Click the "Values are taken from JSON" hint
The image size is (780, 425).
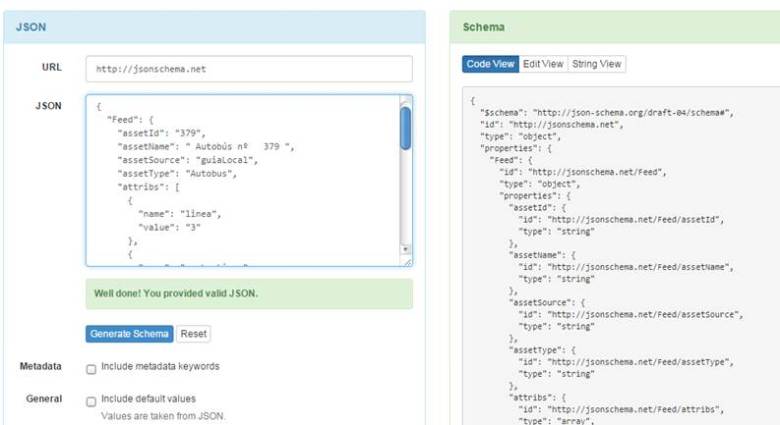pyautogui.click(x=163, y=415)
